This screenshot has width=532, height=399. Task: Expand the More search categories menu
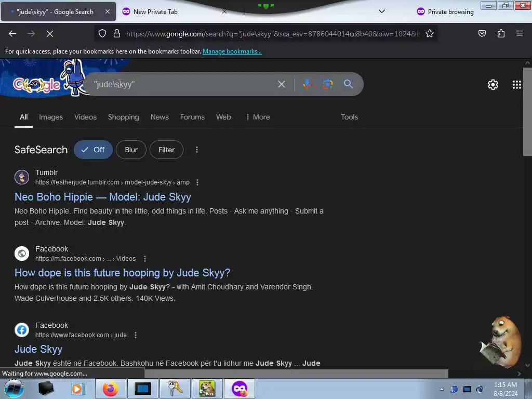[258, 117]
